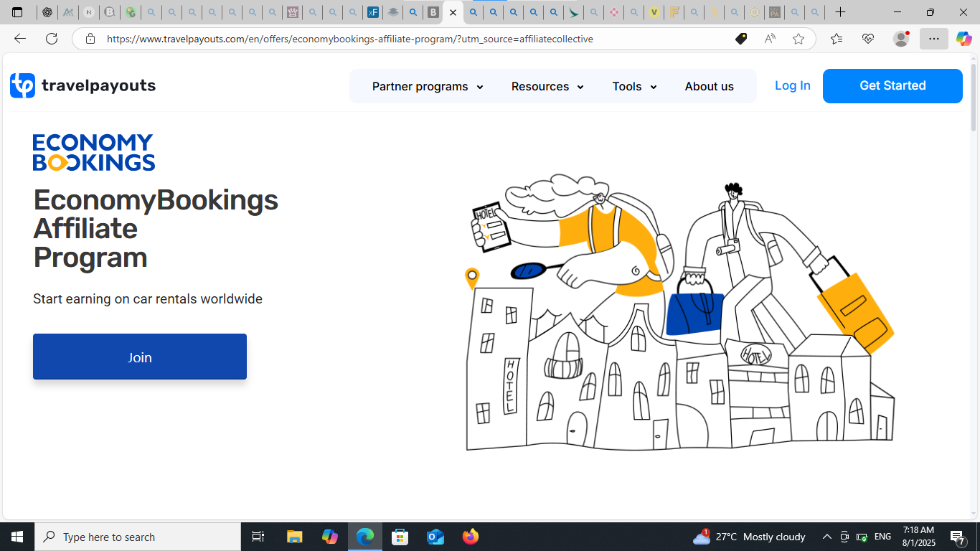Switch to the ChatGPT tab
Screen dimensions: 980x551
pos(47,12)
